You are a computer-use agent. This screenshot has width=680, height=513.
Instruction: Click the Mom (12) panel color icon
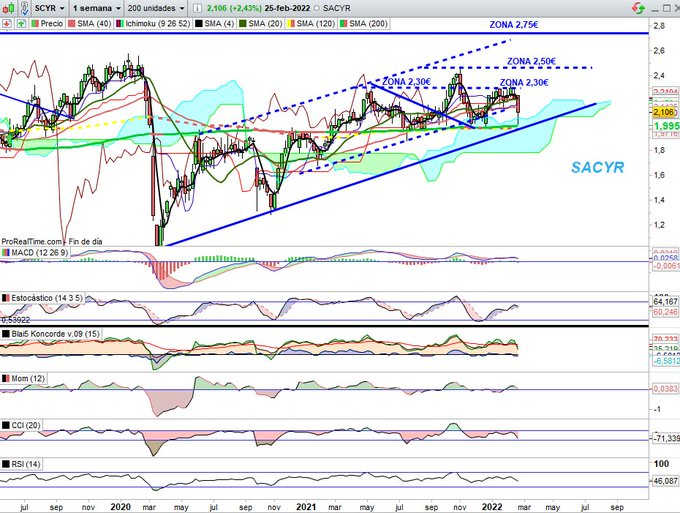point(6,378)
